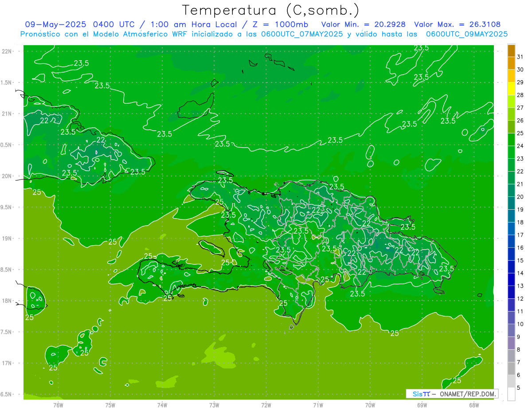
Task: Click the white swatch at the color bar bottom
Action: (x=512, y=394)
